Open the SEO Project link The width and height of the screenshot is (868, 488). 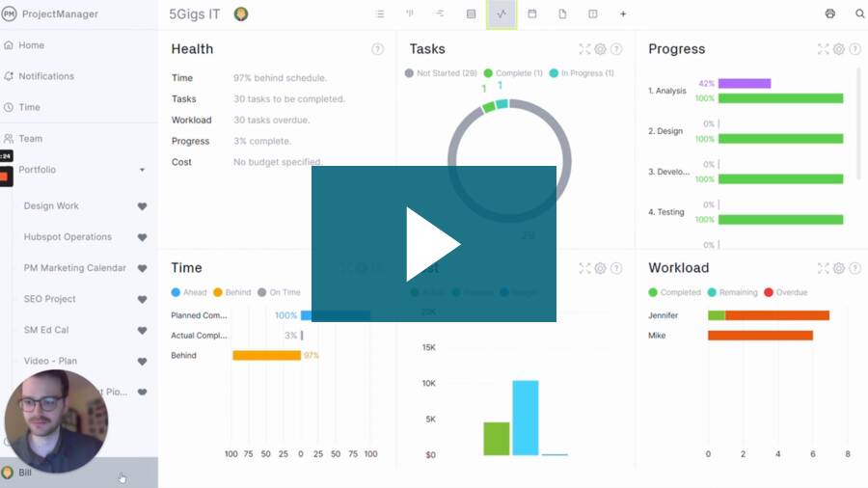click(49, 299)
